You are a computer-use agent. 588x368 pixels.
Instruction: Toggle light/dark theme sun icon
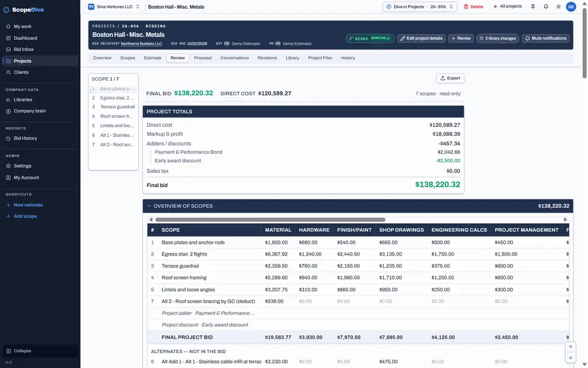point(559,6)
